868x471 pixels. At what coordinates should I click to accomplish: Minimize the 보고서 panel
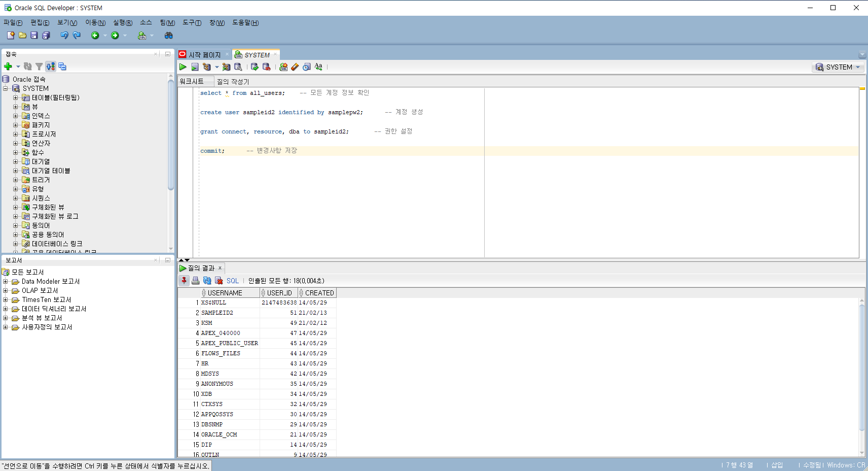point(168,260)
